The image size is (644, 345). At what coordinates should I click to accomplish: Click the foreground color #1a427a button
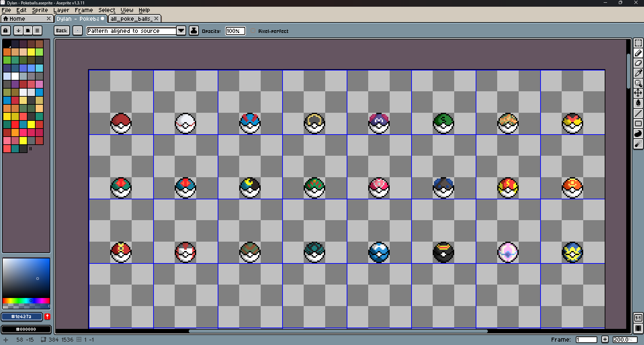(22, 316)
